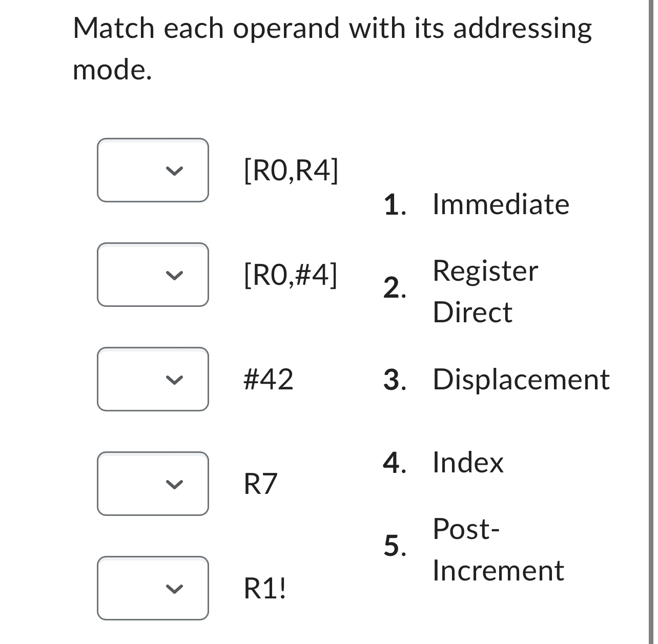Viewport: 658px width, 644px height.
Task: Select the Register Direct answer option
Action: [486, 291]
